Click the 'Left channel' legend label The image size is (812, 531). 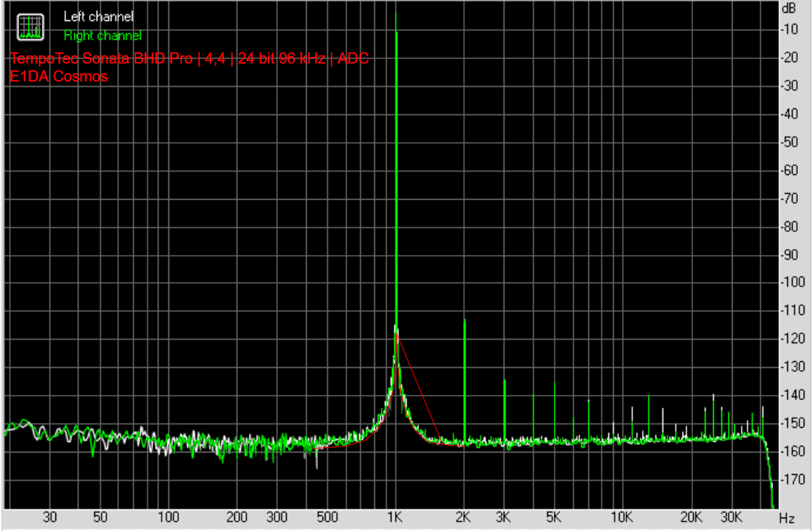coord(98,16)
